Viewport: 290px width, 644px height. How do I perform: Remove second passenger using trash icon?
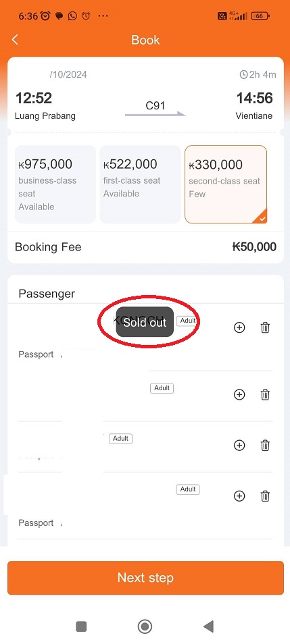[x=265, y=395]
